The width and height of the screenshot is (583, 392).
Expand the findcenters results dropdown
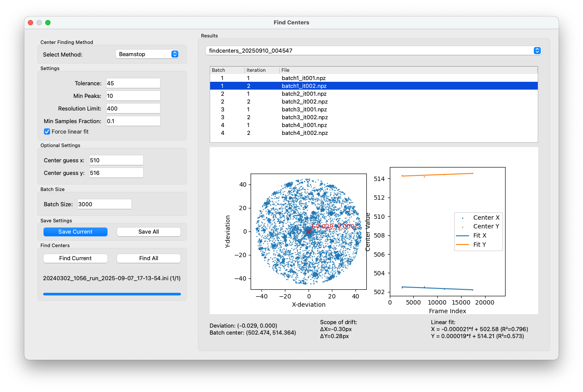[x=373, y=50]
